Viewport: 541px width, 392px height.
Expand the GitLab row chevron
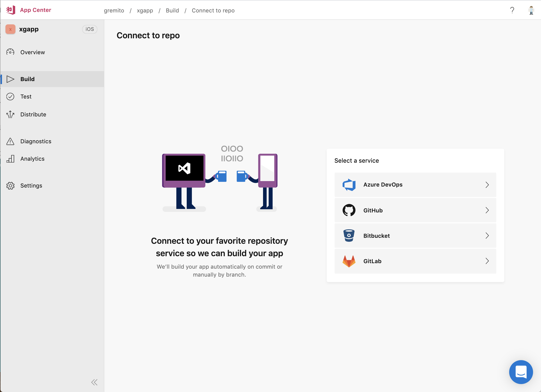click(x=487, y=261)
